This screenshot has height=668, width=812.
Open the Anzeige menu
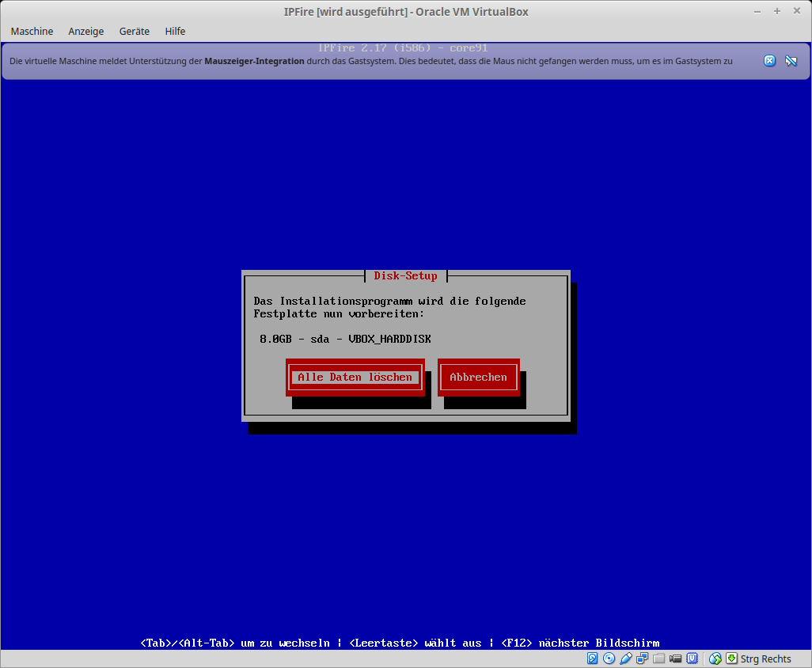[x=86, y=31]
